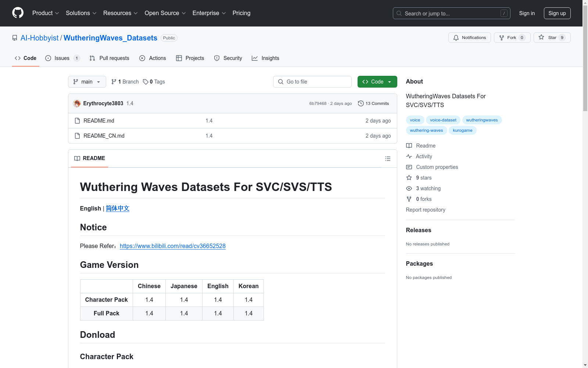Open the green Code dropdown
The image size is (588, 368).
point(377,82)
